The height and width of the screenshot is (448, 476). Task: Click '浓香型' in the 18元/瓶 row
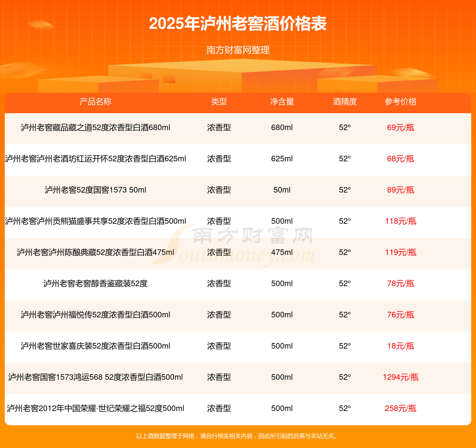pyautogui.click(x=219, y=346)
